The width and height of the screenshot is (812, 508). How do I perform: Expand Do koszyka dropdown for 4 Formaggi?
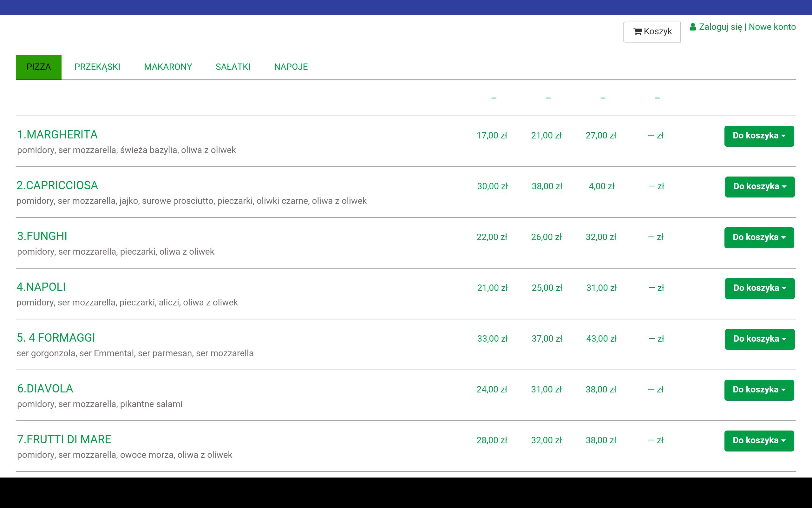760,339
